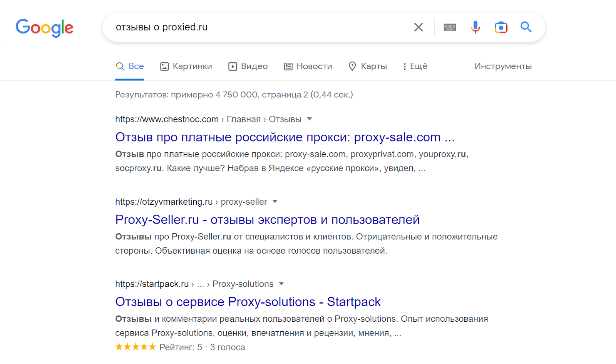Open result Отзыв про платные российские прокси

click(285, 137)
